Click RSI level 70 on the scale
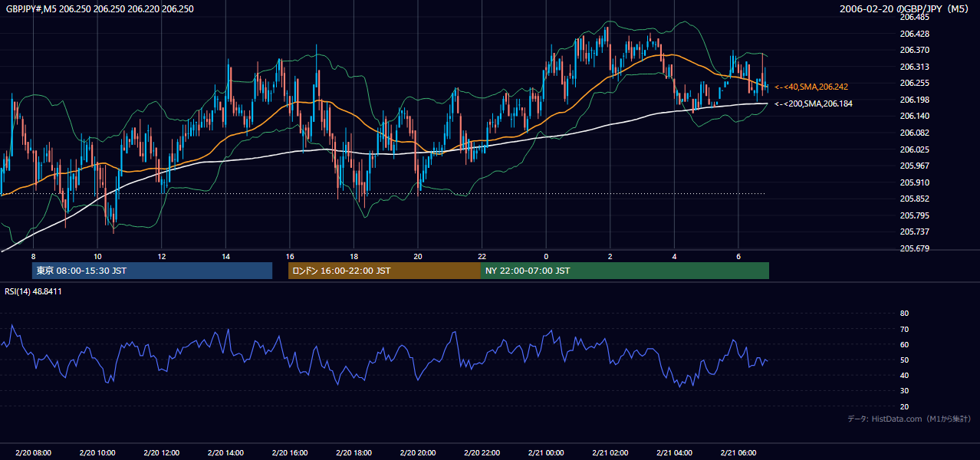980x460 pixels. point(904,329)
